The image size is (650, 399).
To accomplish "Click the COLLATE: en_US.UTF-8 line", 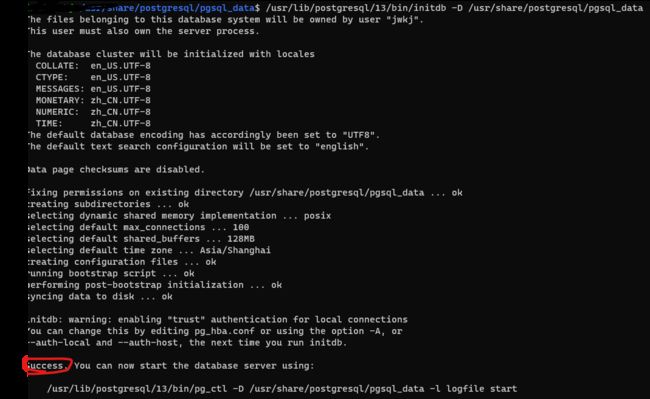I will [93, 66].
